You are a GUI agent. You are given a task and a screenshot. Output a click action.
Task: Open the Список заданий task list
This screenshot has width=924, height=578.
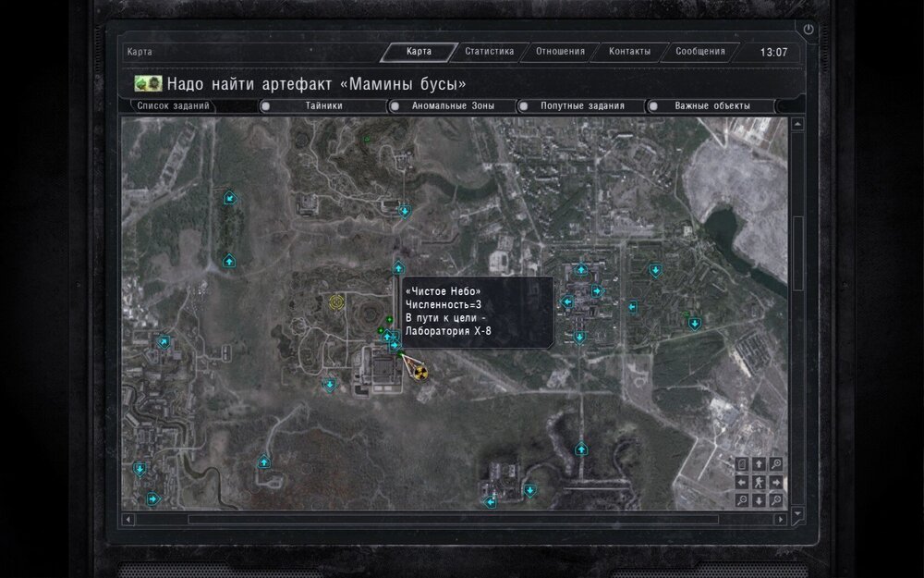point(173,106)
